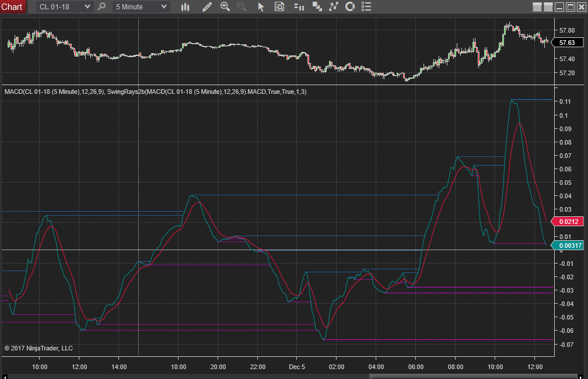This screenshot has width=588, height=379.
Task: Click the second gray link button
Action: [547, 7]
